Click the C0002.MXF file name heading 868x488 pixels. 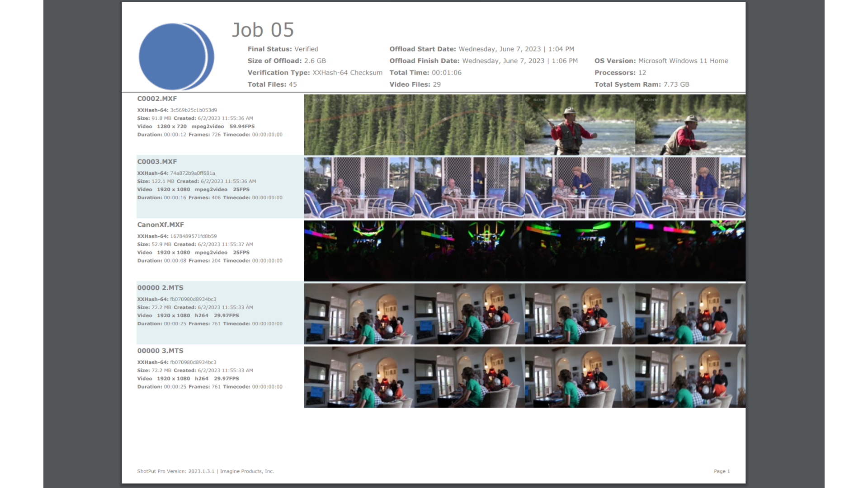pyautogui.click(x=157, y=98)
